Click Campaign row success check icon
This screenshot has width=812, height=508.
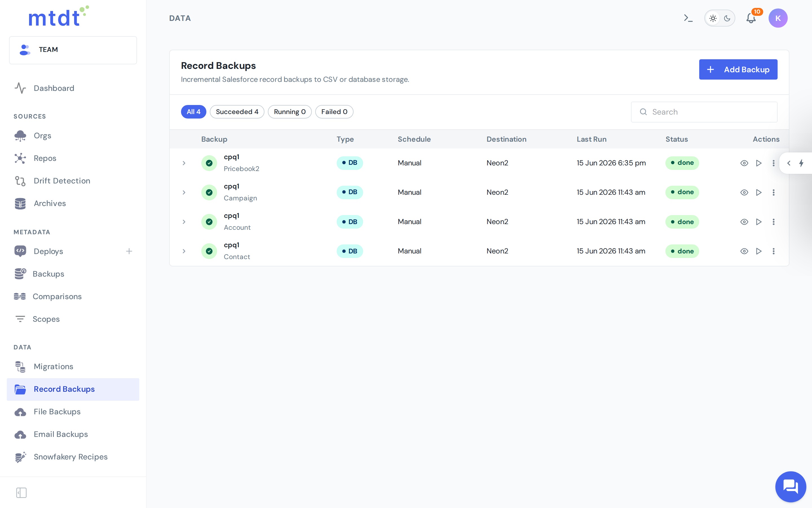209,192
